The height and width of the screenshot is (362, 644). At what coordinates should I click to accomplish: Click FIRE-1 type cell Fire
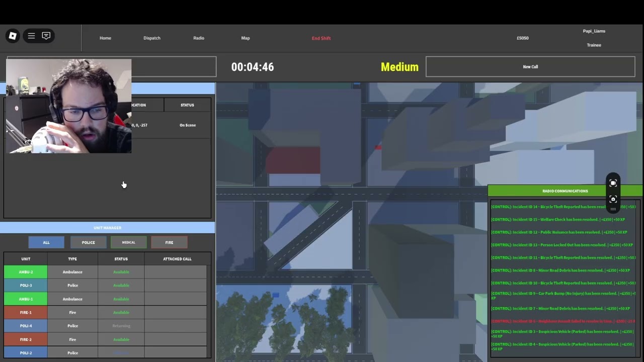72,313
